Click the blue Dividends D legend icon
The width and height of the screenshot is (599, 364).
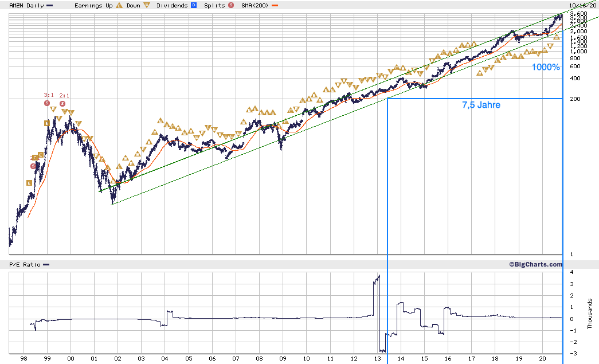click(x=194, y=5)
